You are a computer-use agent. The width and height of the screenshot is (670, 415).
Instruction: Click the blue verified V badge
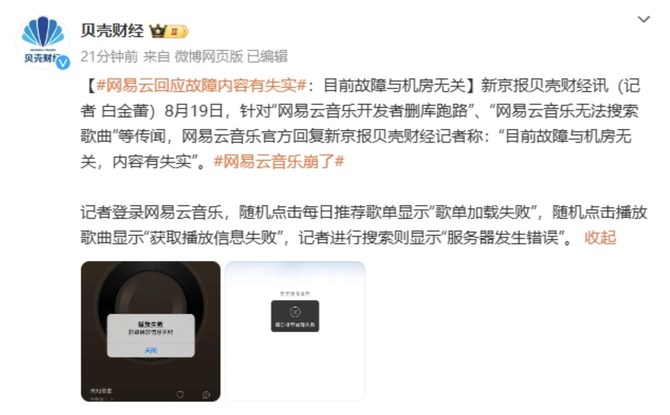[63, 63]
